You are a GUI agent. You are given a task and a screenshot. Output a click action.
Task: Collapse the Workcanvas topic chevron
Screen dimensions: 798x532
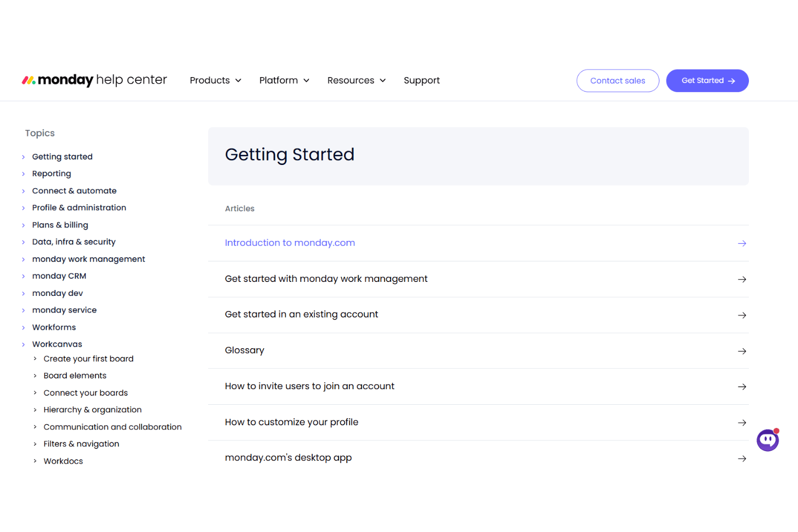coord(23,344)
